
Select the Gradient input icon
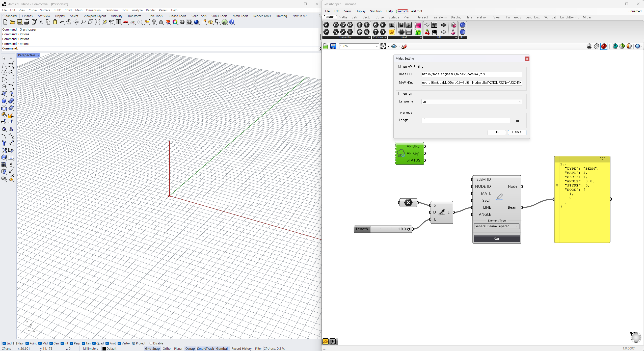[418, 25]
